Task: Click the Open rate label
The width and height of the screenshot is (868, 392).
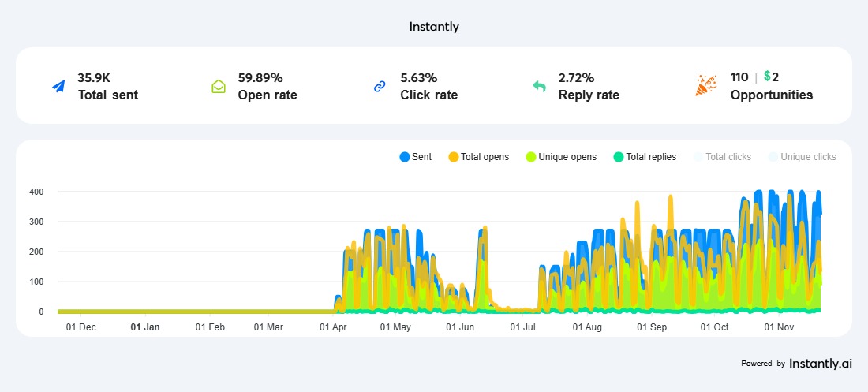Action: tap(268, 95)
